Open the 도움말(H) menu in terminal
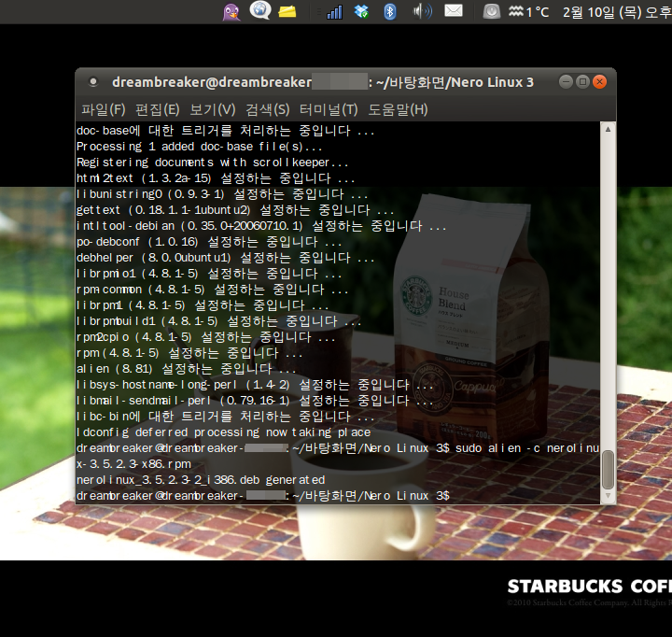Viewport: 672px width, 637px height. 399,110
